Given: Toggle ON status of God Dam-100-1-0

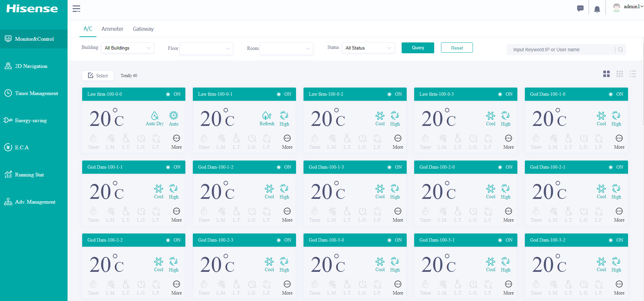Looking at the screenshot, I should tap(616, 94).
